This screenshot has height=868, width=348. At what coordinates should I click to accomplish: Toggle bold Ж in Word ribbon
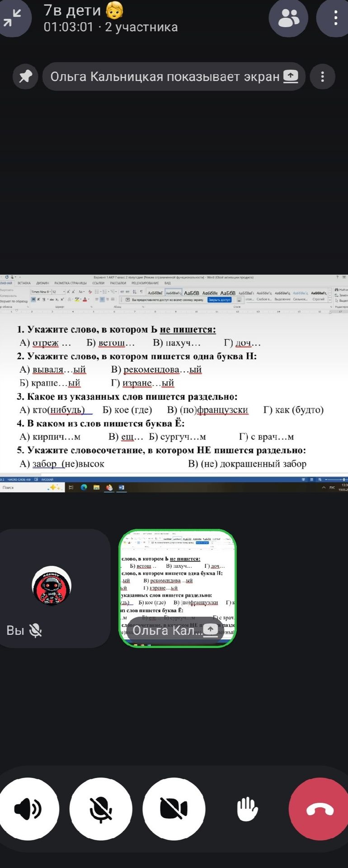(x=33, y=299)
